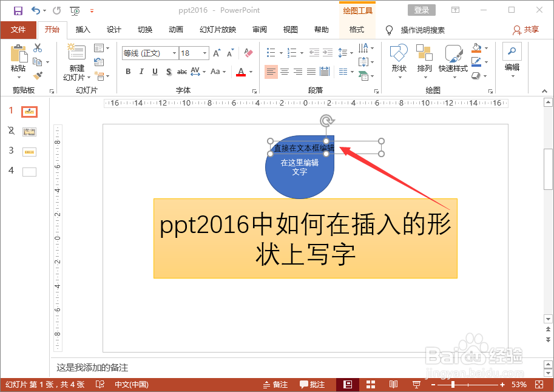Toggle bold formatting in the Font group
The image size is (554, 392).
pyautogui.click(x=128, y=71)
